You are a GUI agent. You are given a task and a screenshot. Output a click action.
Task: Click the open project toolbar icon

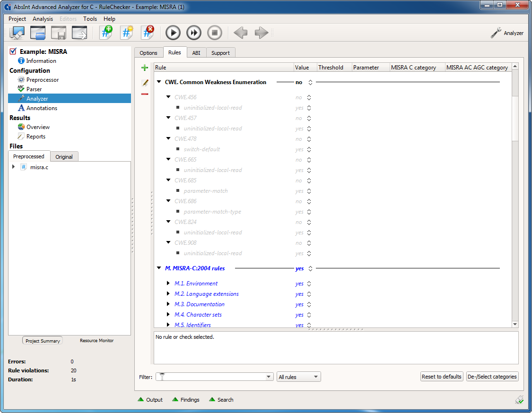click(38, 33)
